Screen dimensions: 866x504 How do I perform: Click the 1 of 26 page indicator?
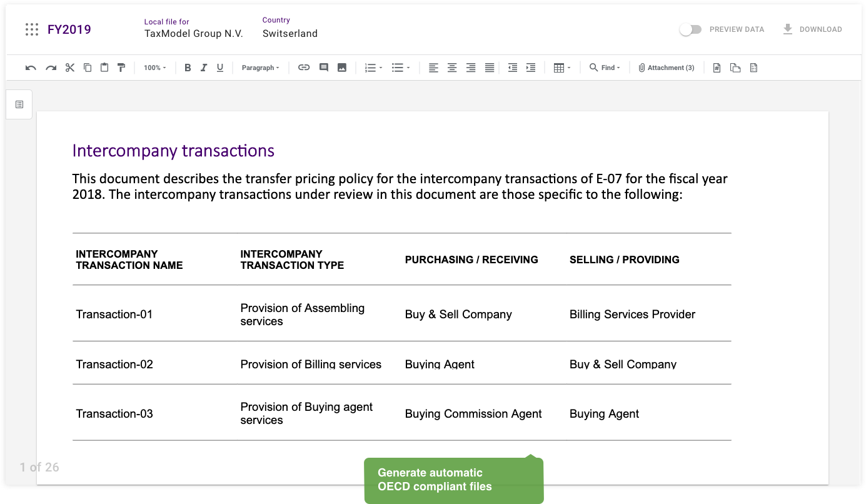point(39,467)
